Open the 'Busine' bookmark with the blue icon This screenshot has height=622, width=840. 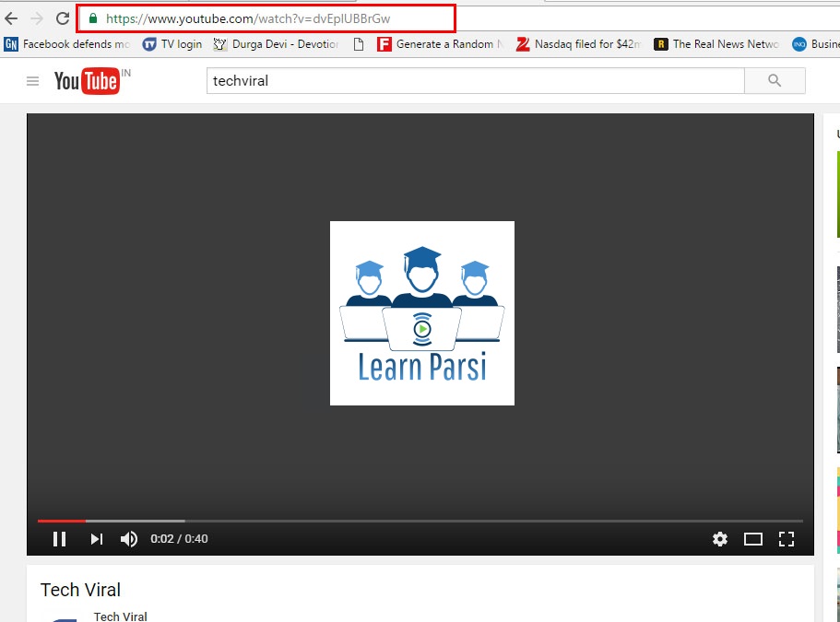click(x=816, y=44)
